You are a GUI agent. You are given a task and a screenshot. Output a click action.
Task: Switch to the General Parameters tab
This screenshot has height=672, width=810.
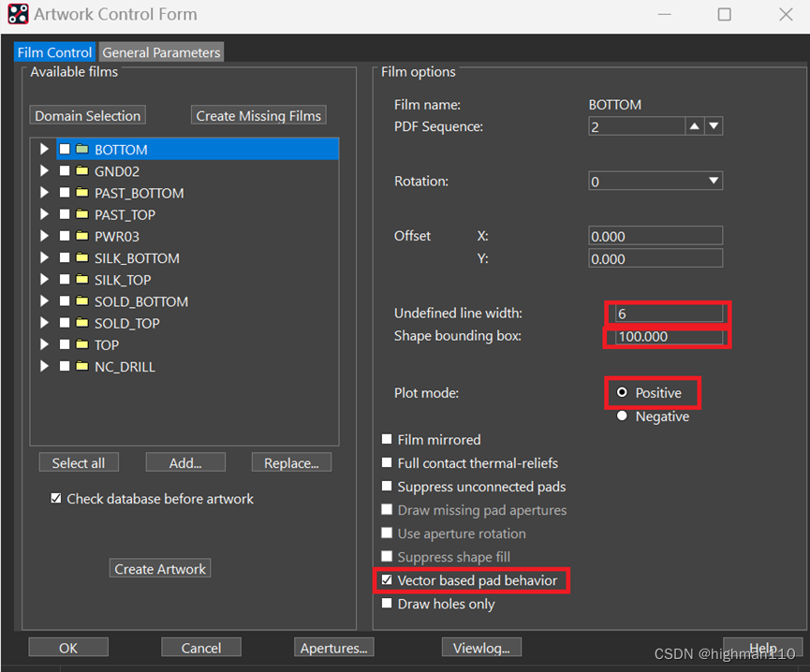[161, 52]
